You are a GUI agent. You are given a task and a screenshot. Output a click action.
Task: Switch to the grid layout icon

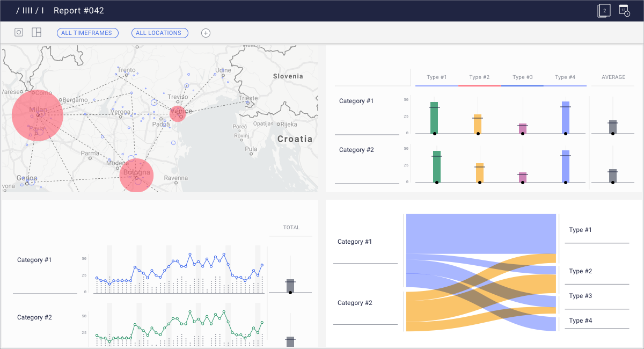click(36, 32)
